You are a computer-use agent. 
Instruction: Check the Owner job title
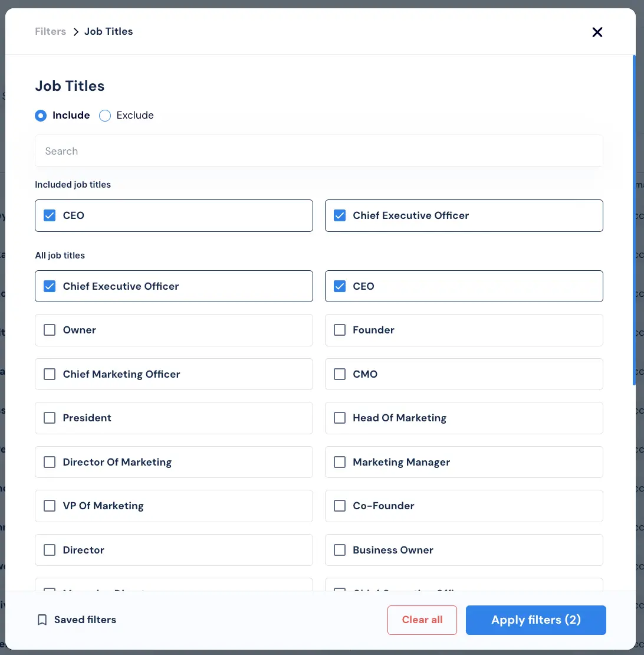[50, 330]
